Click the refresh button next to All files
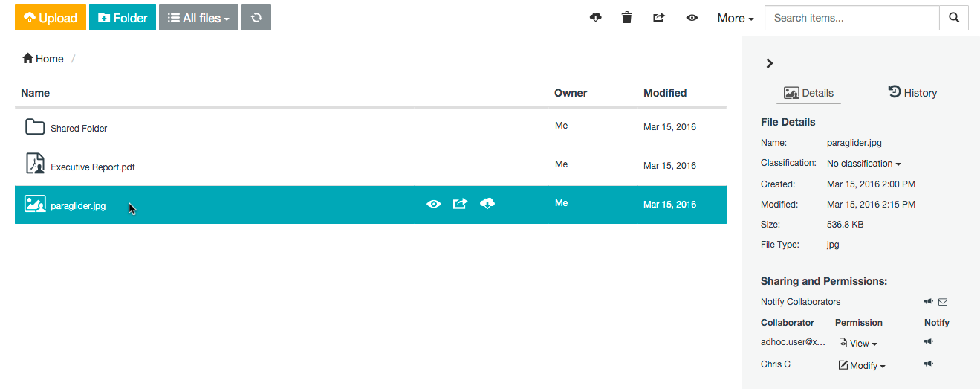The image size is (980, 389). pyautogui.click(x=256, y=18)
